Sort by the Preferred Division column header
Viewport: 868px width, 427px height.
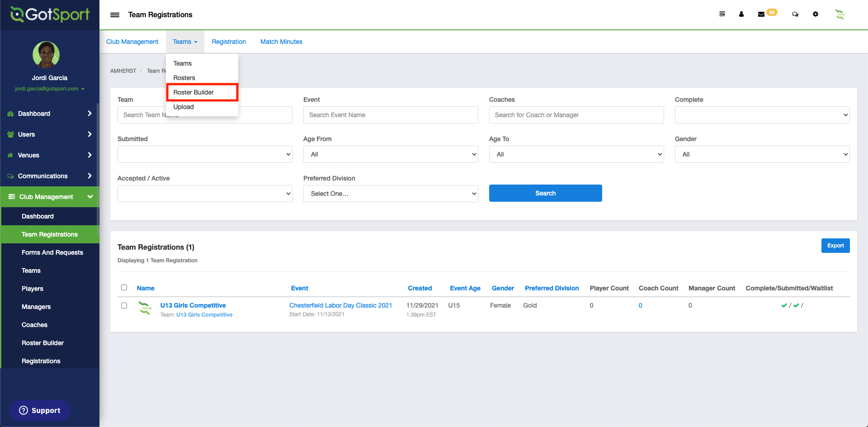pos(552,288)
